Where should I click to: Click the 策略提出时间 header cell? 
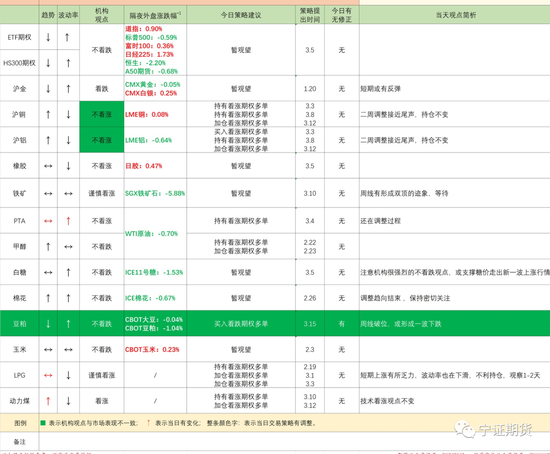310,15
